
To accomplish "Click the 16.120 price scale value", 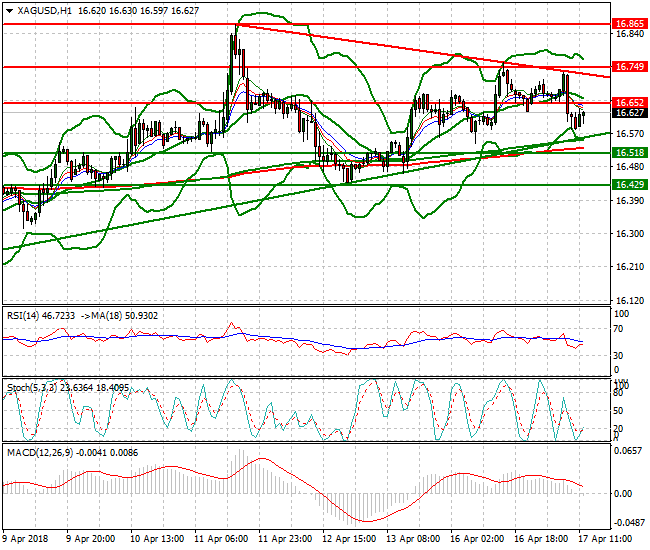I will point(630,300).
